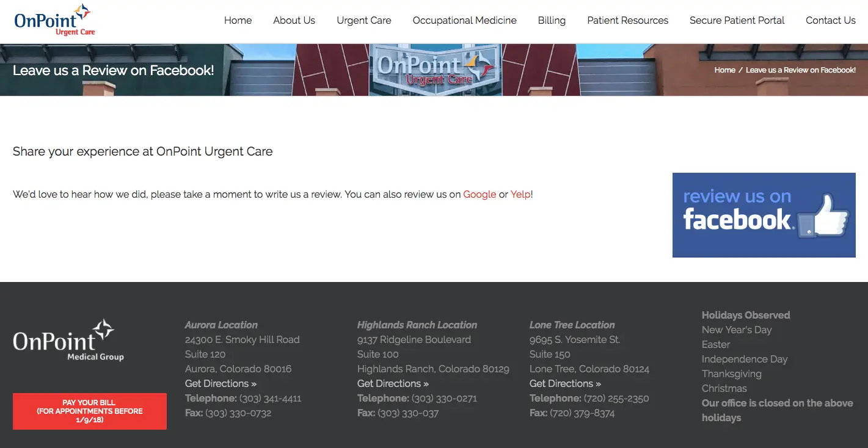Open the About Us menu item
Screen dimensions: 868x448
pyautogui.click(x=294, y=20)
